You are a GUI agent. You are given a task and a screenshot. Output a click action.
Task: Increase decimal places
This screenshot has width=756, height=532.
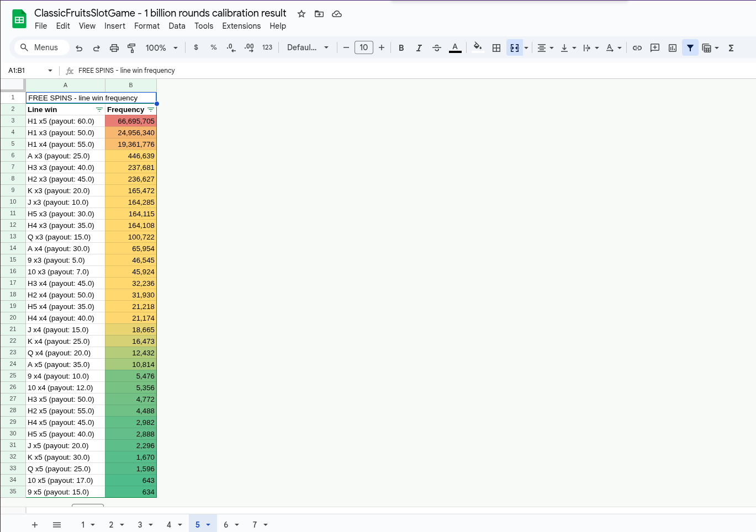click(249, 48)
